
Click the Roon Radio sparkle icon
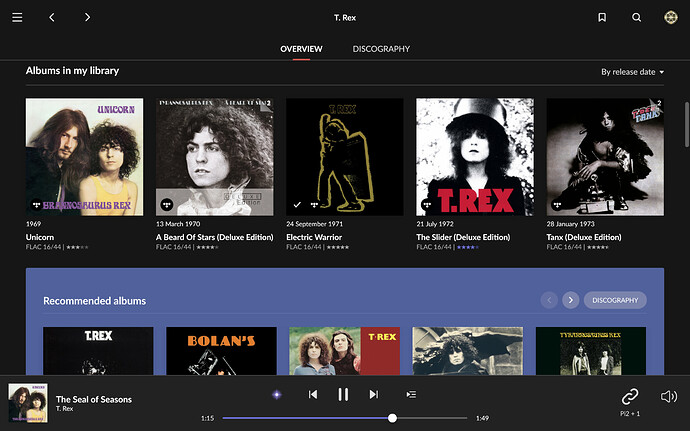click(277, 394)
